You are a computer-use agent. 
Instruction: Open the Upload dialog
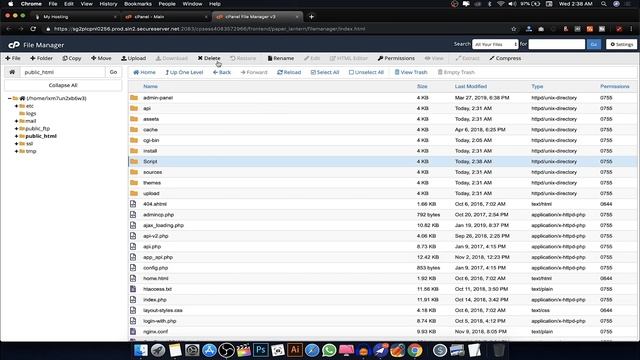[133, 58]
